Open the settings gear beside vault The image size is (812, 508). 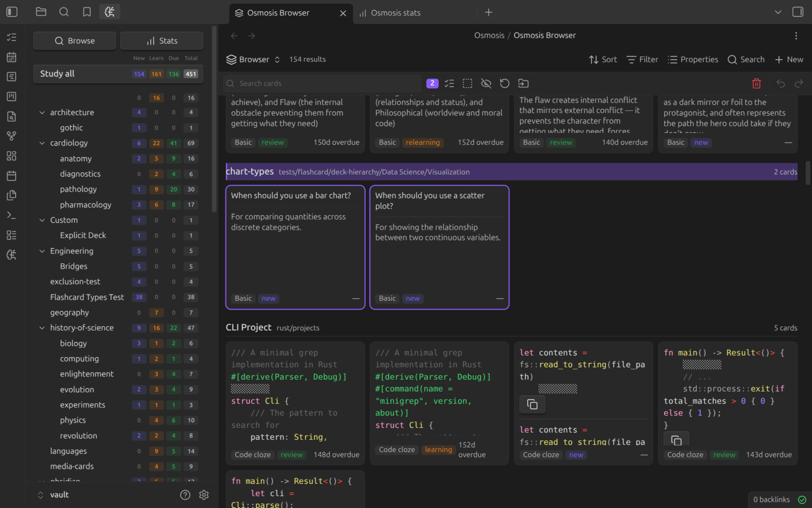coord(204,494)
